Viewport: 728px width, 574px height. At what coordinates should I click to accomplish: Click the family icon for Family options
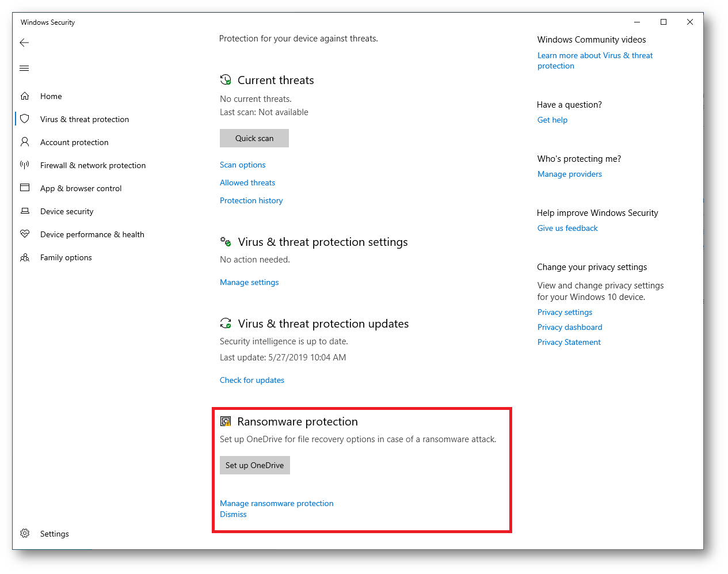(x=25, y=257)
